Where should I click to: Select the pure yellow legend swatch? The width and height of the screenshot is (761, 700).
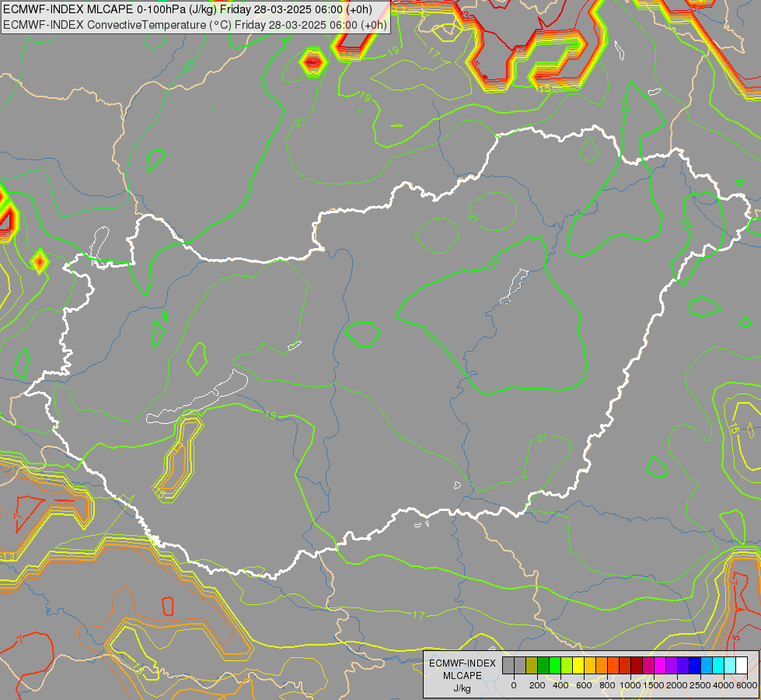click(578, 665)
